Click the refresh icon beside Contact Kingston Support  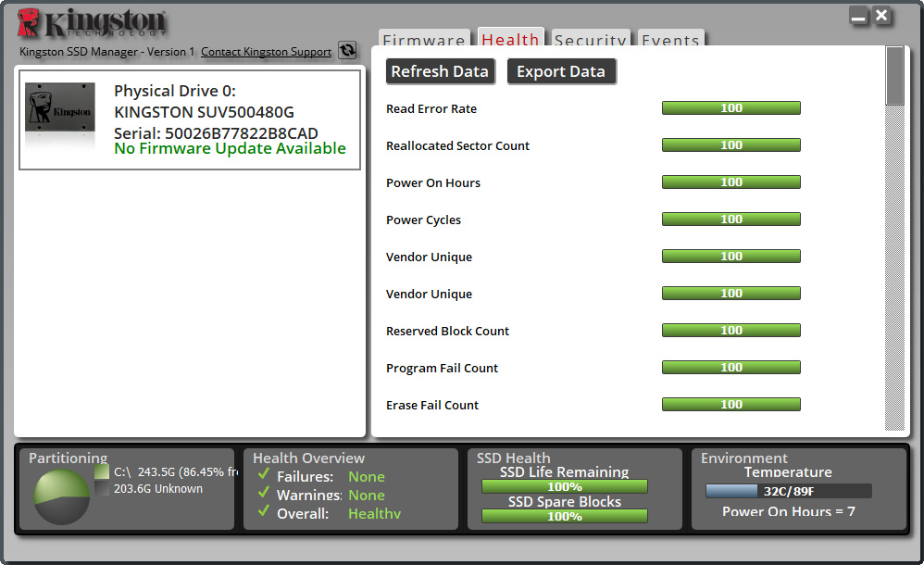click(347, 51)
